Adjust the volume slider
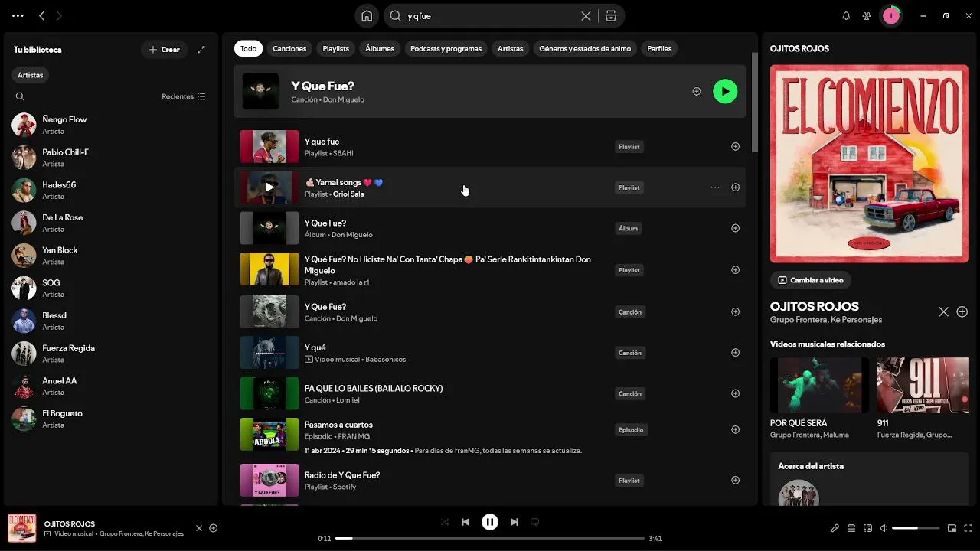The width and height of the screenshot is (980, 551). pos(916,528)
